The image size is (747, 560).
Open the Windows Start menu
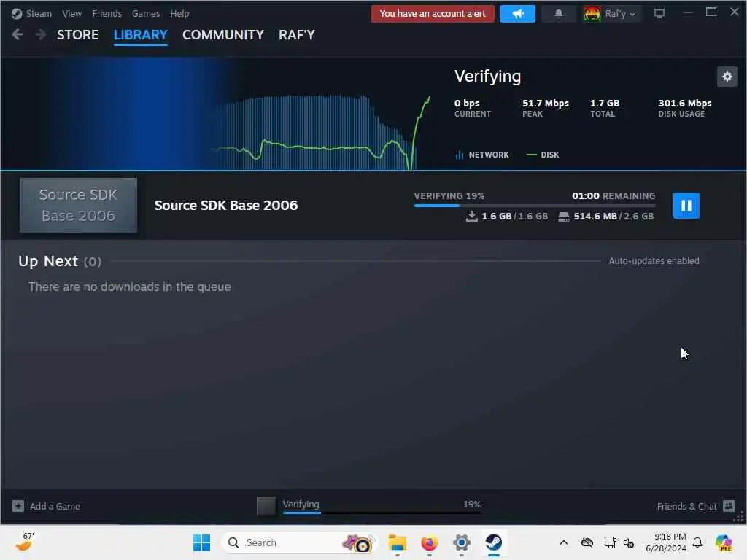tap(201, 542)
